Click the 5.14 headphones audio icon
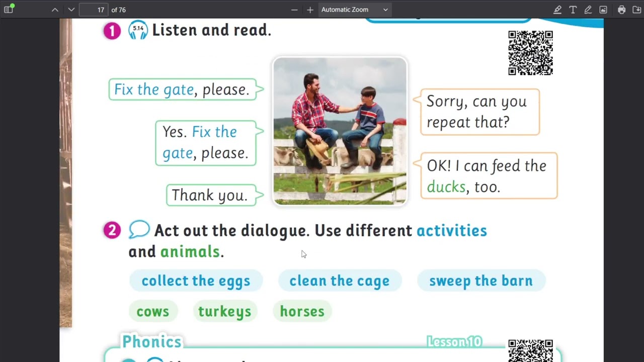The height and width of the screenshot is (362, 644). point(138,30)
